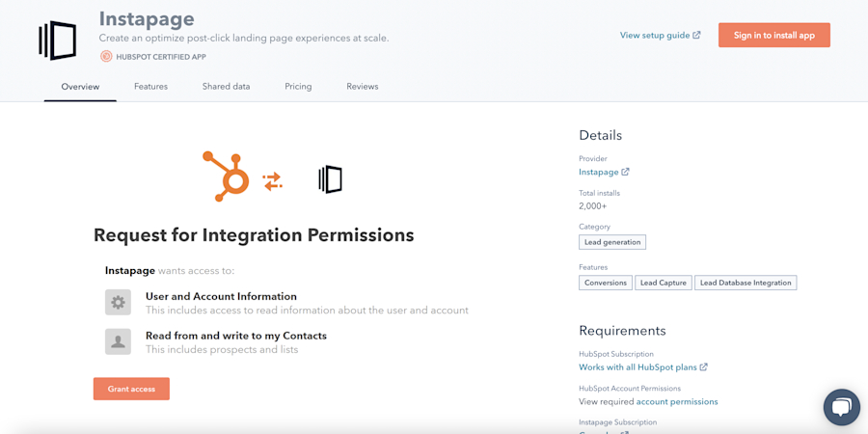Open the chat widget bubble

tap(841, 407)
